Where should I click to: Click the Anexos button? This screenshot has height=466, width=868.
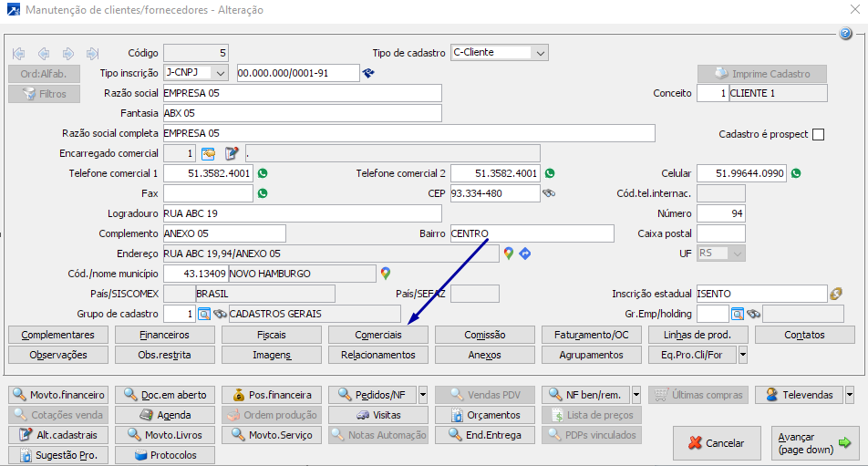tap(484, 355)
